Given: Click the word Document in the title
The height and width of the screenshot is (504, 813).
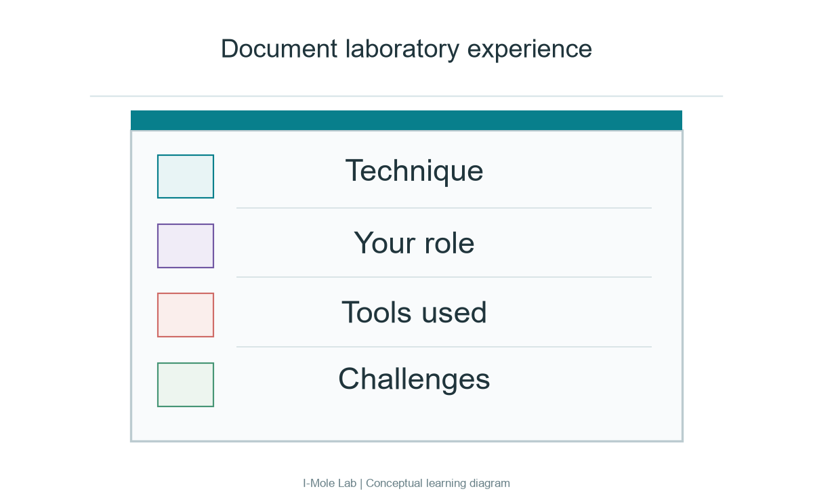Looking at the screenshot, I should point(279,49).
